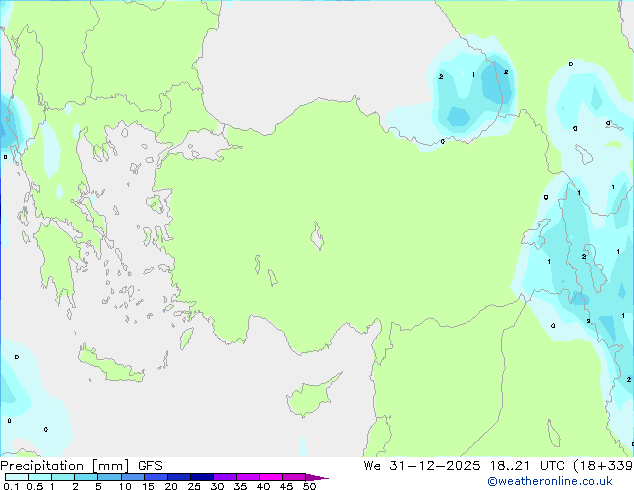The width and height of the screenshot is (634, 490).
Task: Click the '(18+339' forecast offset text
Action: (603, 466)
